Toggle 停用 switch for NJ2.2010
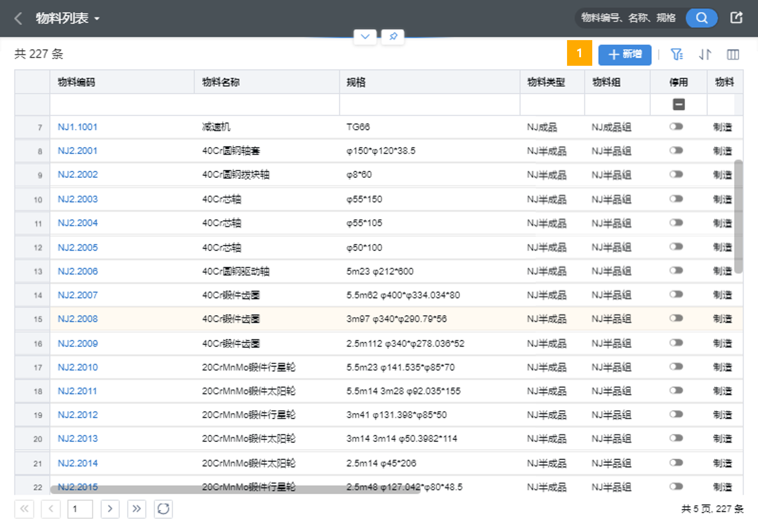The image size is (758, 532). click(676, 367)
